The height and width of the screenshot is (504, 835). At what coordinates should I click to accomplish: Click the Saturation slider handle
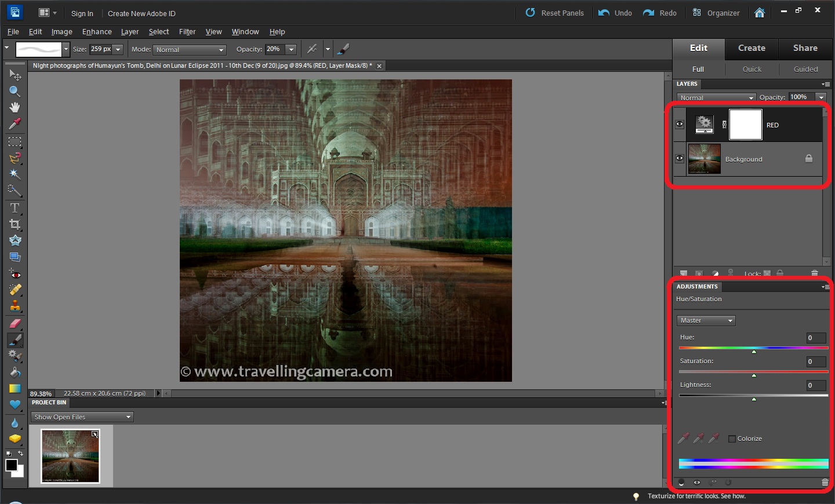(x=754, y=376)
